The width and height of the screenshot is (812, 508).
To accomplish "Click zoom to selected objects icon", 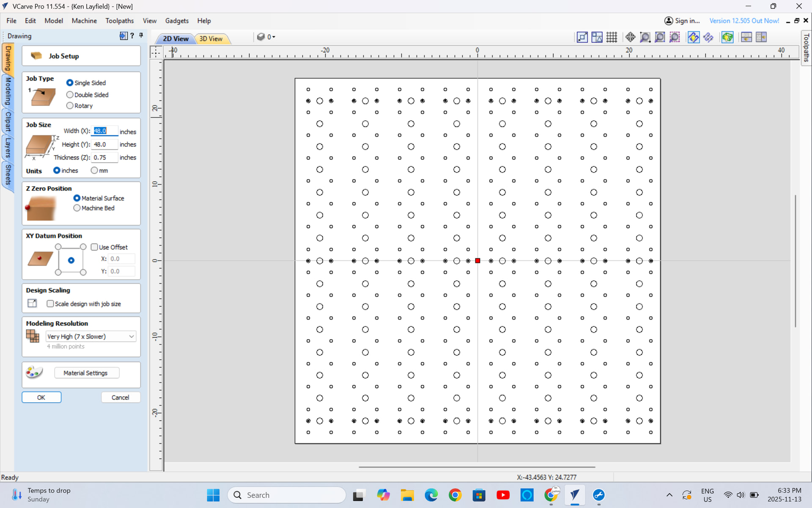I will point(675,37).
